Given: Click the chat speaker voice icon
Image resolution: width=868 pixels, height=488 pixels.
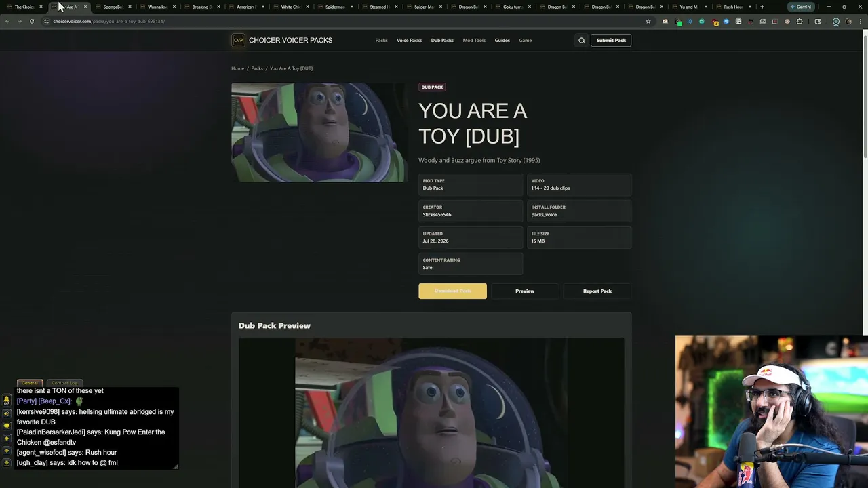Looking at the screenshot, I should coord(7,413).
